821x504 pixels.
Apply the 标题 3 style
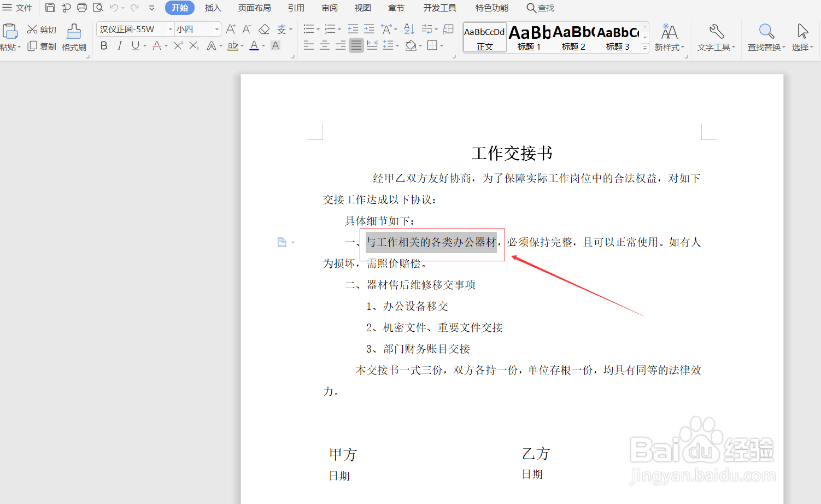(x=618, y=37)
